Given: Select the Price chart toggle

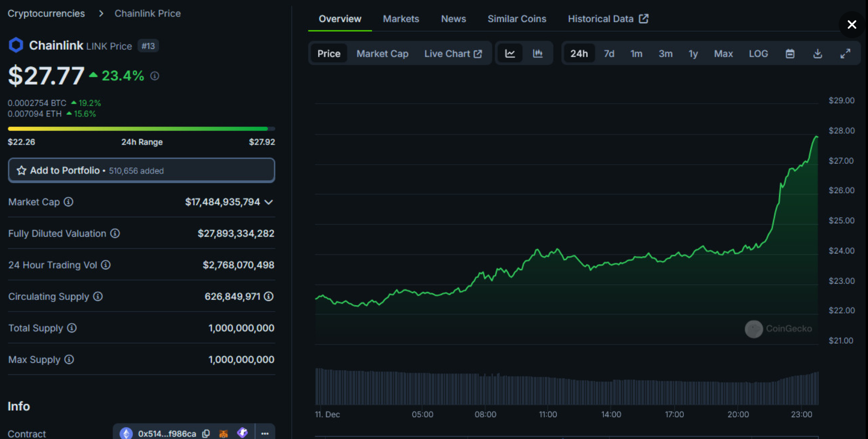Looking at the screenshot, I should 329,53.
